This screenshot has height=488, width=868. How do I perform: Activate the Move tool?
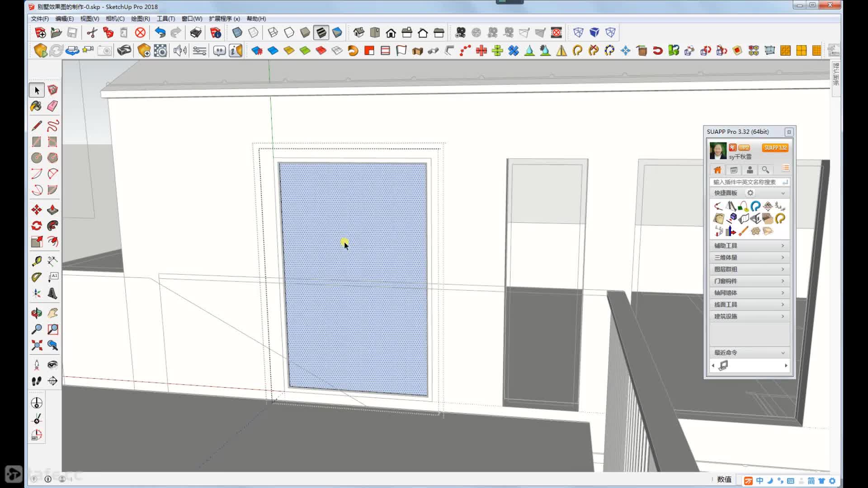[x=37, y=210]
